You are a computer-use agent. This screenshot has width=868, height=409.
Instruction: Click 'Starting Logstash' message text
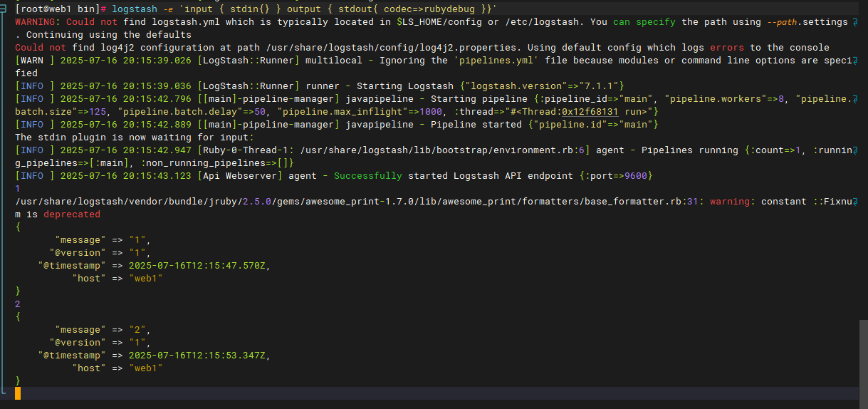pyautogui.click(x=404, y=86)
